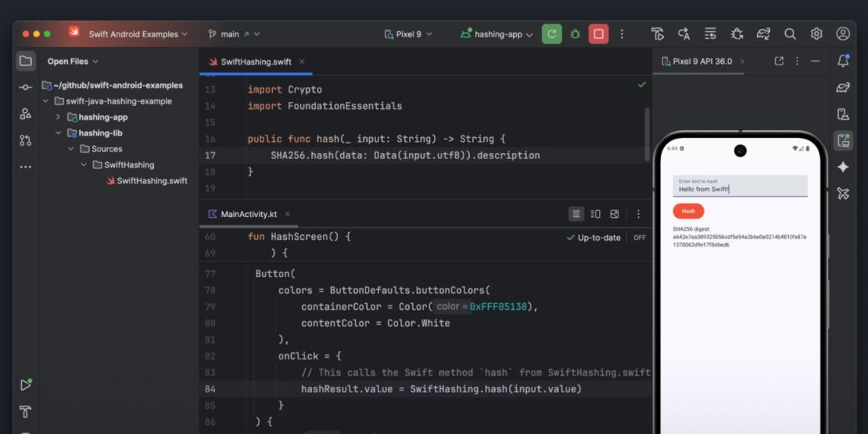Stop the running app
The image size is (868, 434).
(598, 34)
